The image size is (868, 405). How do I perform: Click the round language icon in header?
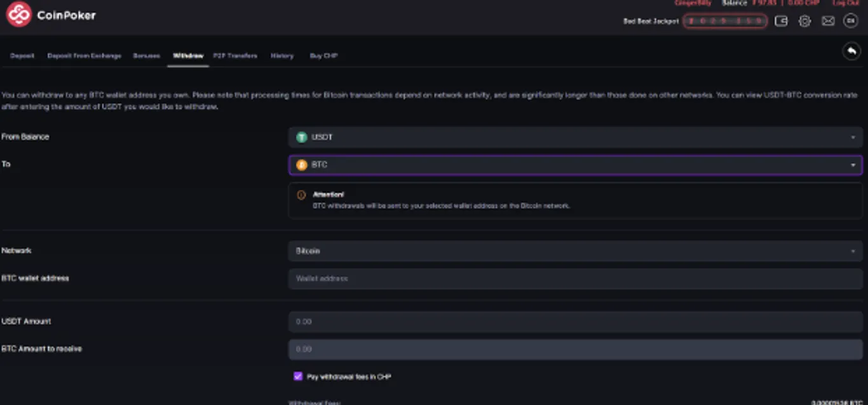click(x=850, y=21)
